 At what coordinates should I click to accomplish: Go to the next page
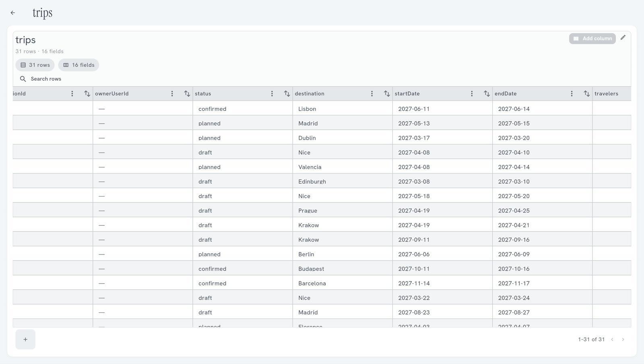coord(623,339)
